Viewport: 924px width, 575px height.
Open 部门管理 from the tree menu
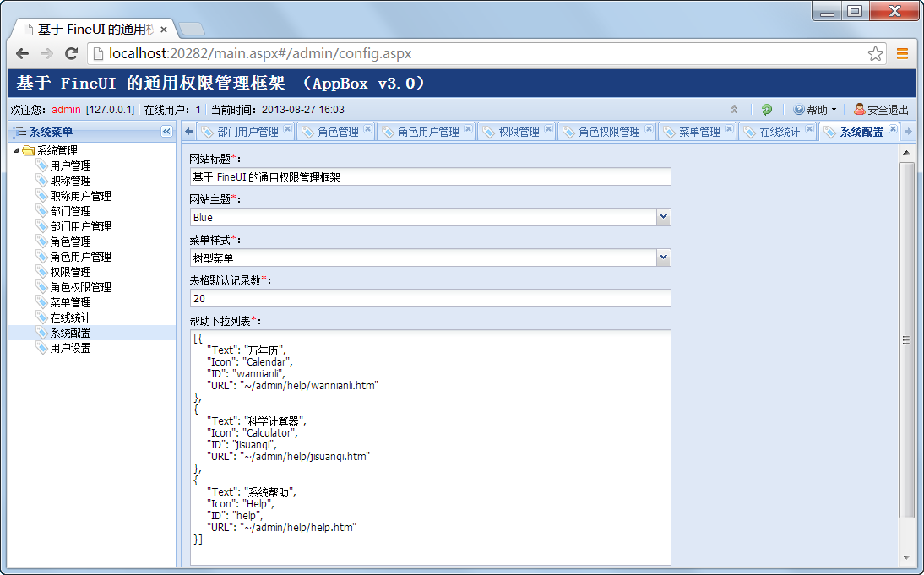(x=70, y=211)
